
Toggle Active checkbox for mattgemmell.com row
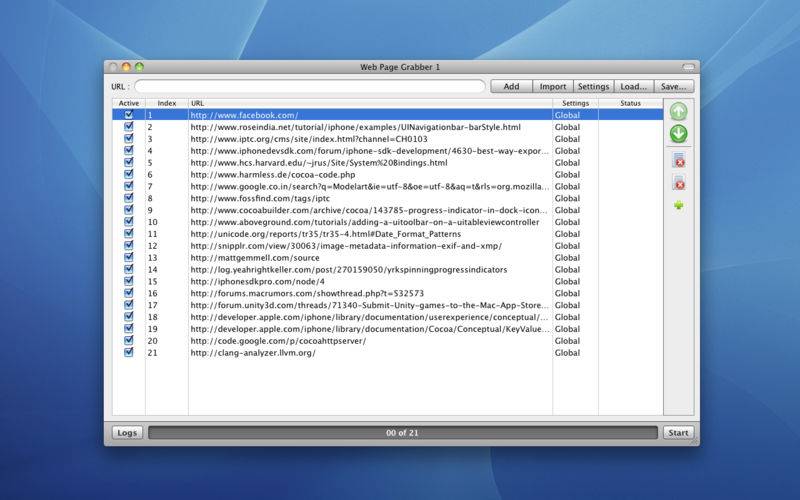(x=129, y=257)
